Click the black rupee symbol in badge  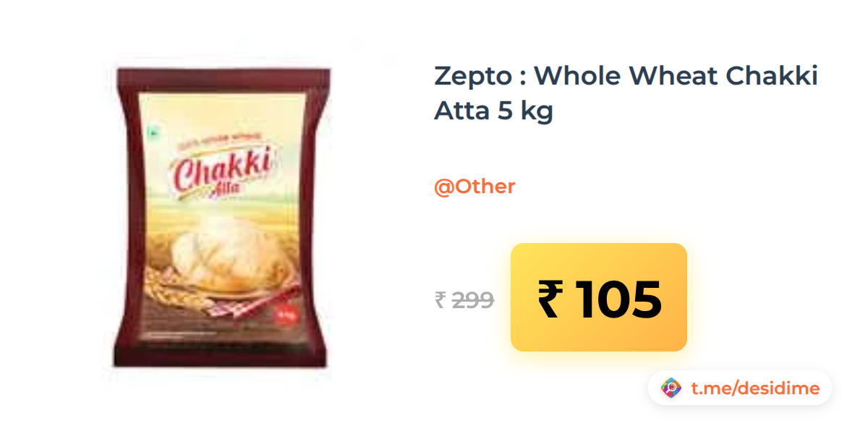[x=548, y=299]
